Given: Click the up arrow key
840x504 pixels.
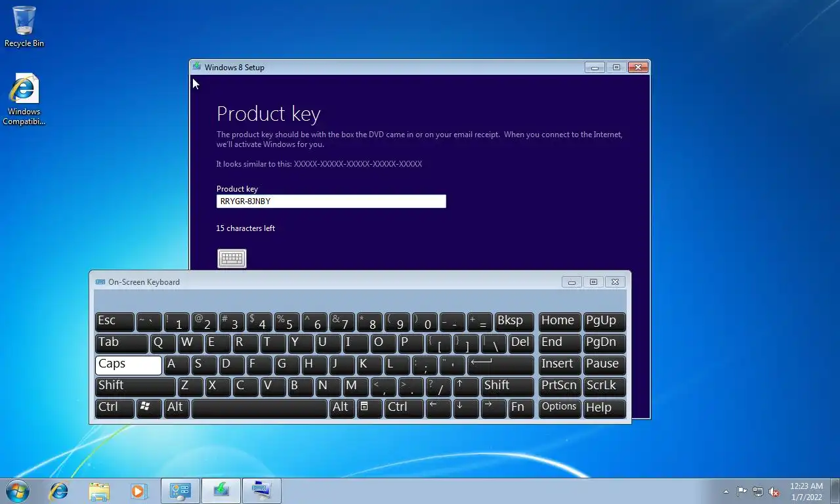Looking at the screenshot, I should point(465,387).
